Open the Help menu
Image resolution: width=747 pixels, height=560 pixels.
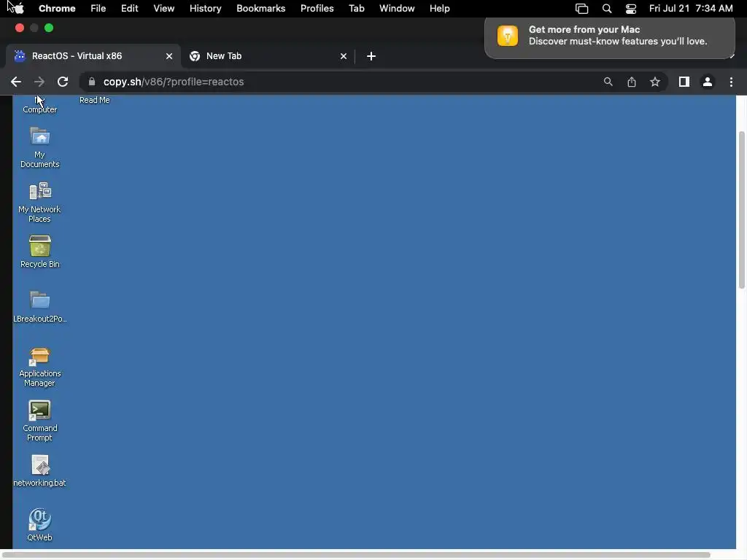pyautogui.click(x=440, y=9)
